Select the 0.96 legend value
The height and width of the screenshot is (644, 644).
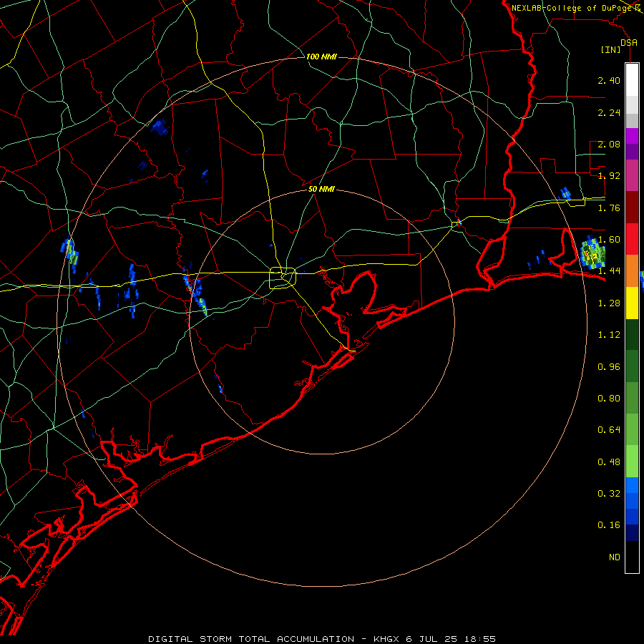tap(609, 367)
